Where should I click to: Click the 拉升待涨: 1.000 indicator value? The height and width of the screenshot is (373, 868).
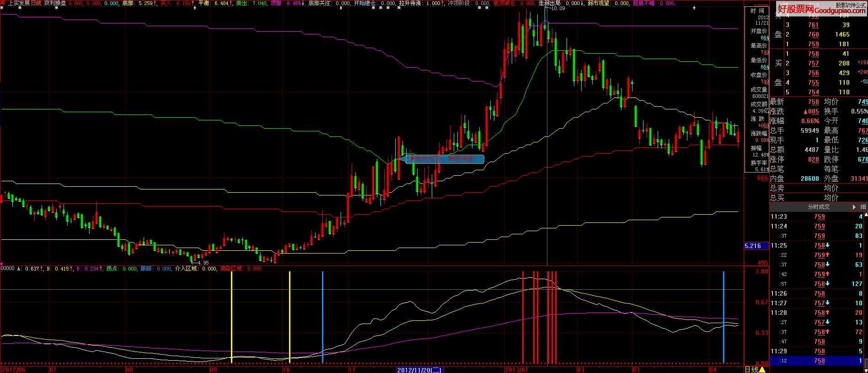tap(421, 3)
